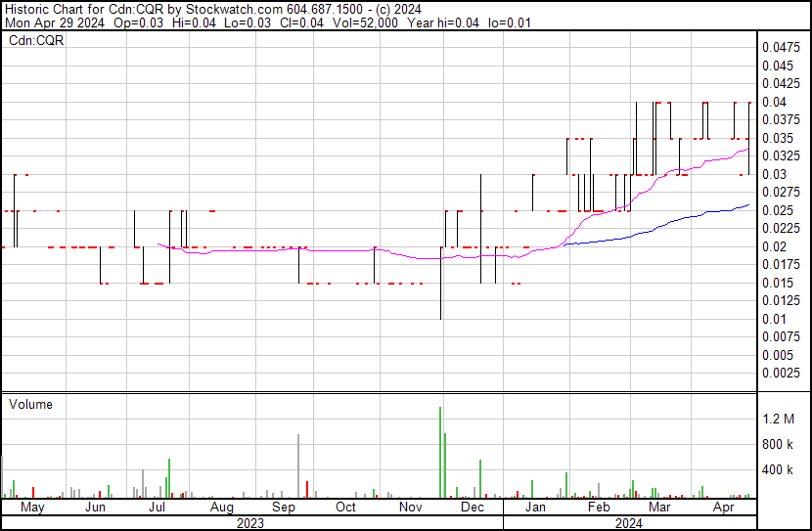Click the Cdn:CQR symbol label in chart

point(36,40)
